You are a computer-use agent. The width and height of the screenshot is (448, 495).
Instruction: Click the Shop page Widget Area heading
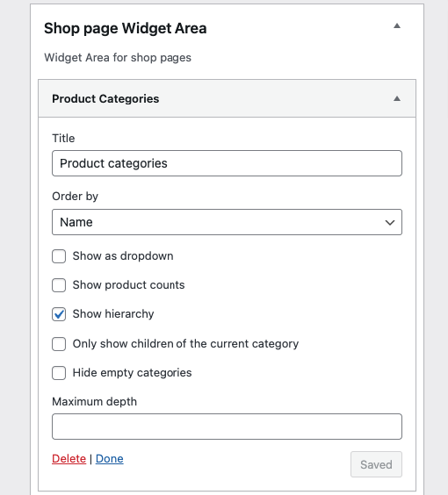click(125, 28)
